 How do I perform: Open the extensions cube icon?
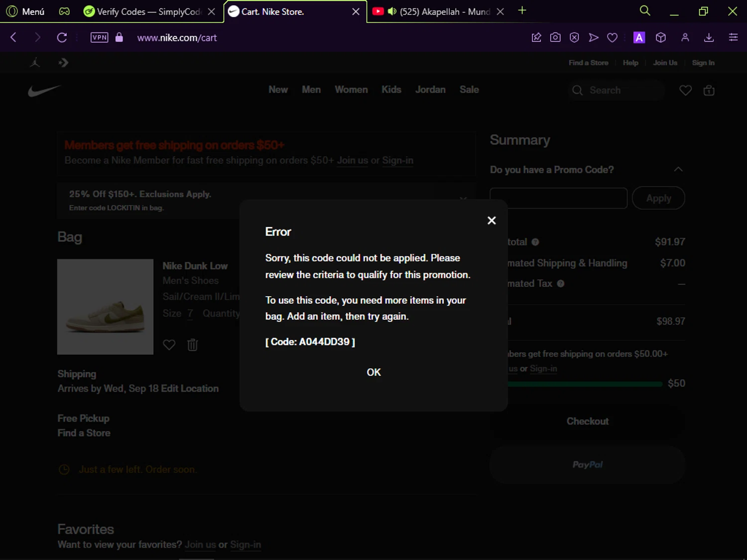click(661, 37)
